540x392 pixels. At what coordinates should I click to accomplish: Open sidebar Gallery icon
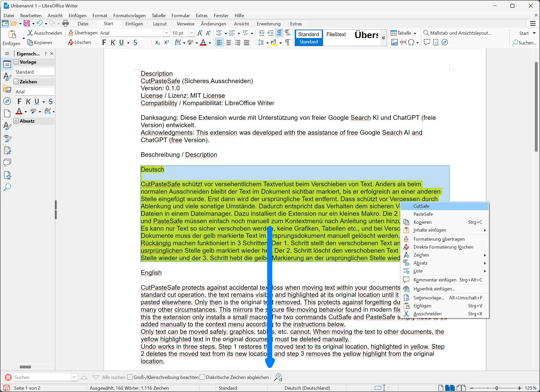click(x=7, y=89)
